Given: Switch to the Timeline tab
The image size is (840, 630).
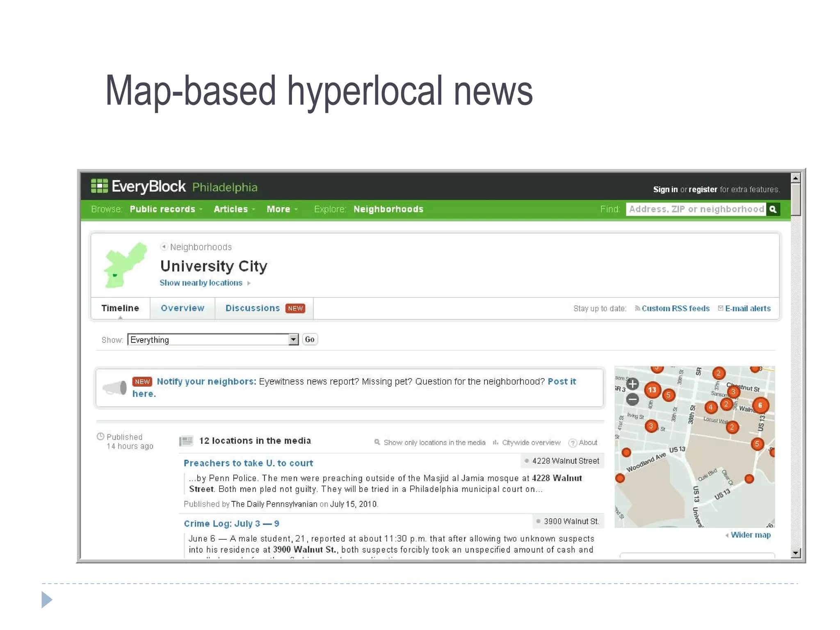Looking at the screenshot, I should pos(120,308).
